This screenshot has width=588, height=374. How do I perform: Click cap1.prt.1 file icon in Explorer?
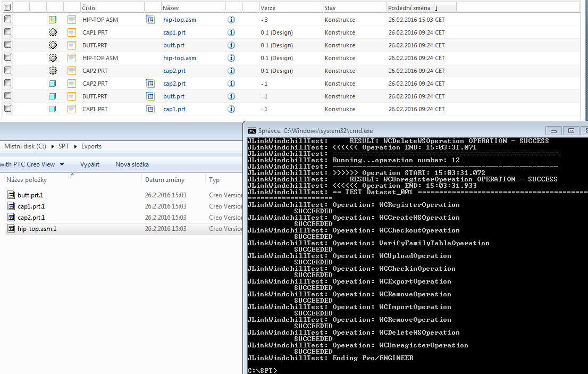(11, 206)
